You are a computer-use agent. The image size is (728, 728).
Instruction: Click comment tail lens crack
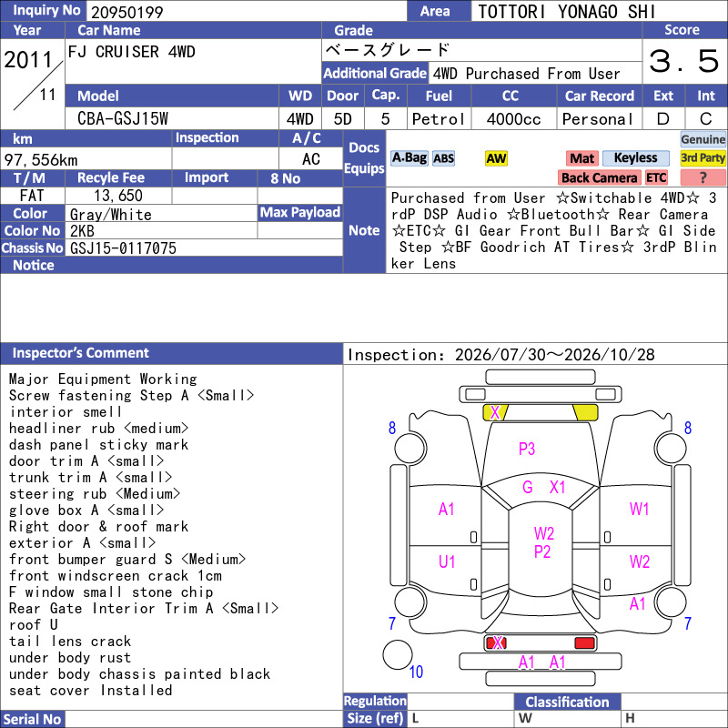pos(70,642)
